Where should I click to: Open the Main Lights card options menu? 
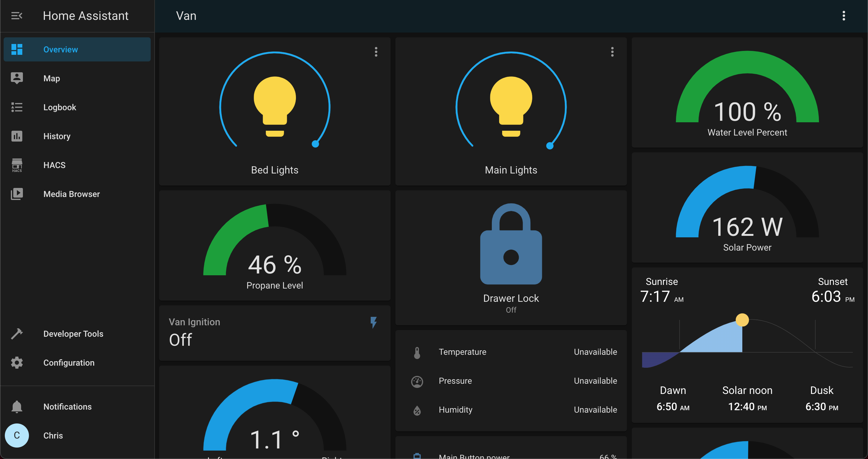point(612,52)
